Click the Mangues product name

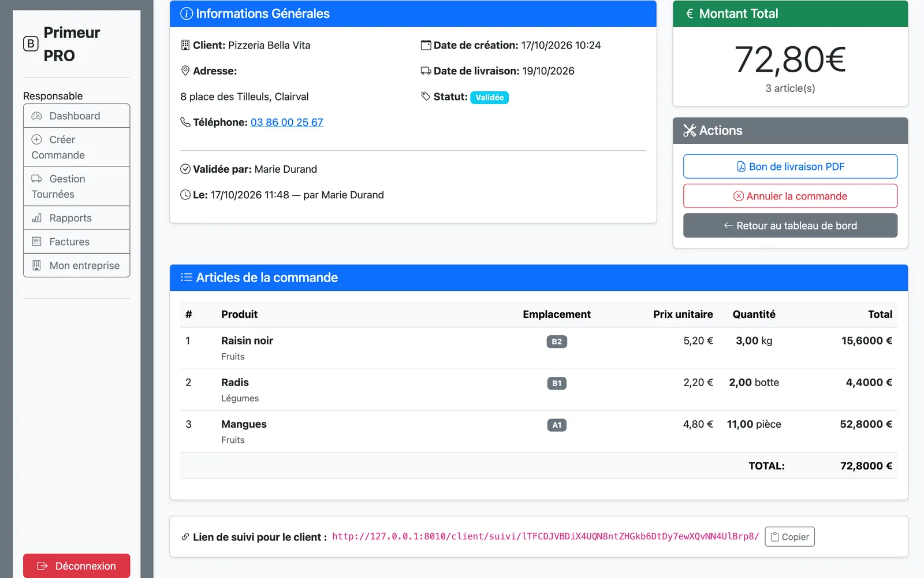[244, 424]
